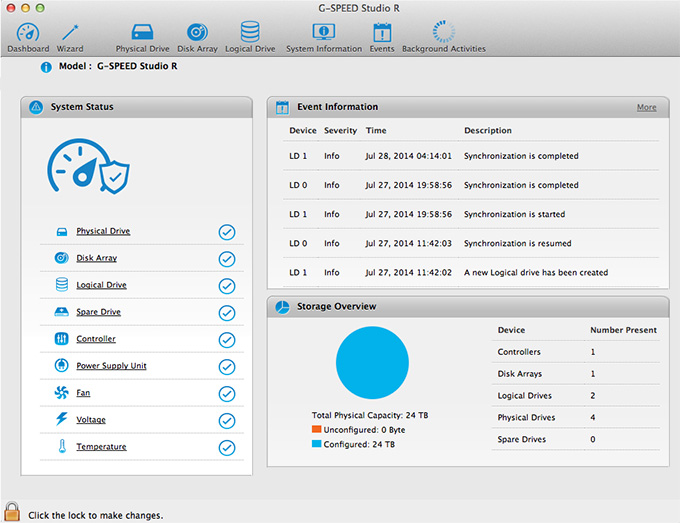Viewport: 680px width, 523px height.
Task: Click the Physical Drives count row
Action: tap(576, 417)
